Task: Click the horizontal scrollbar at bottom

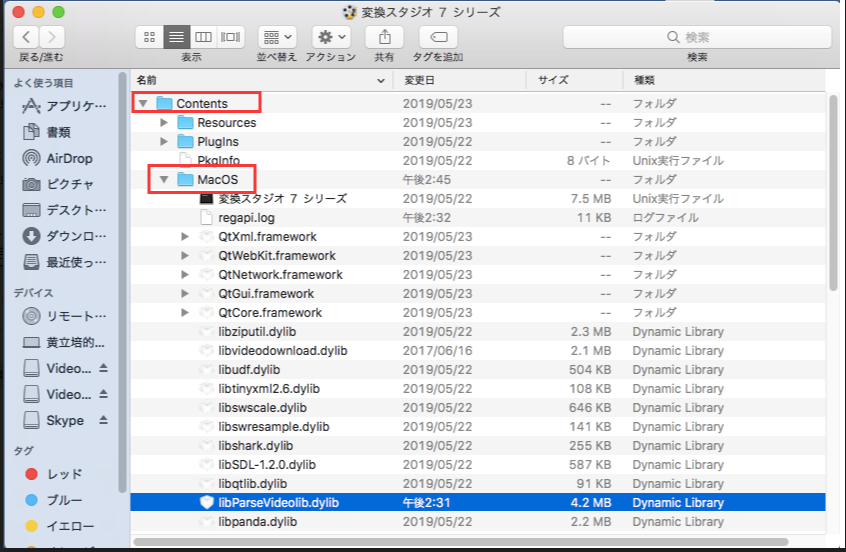Action: click(461, 541)
